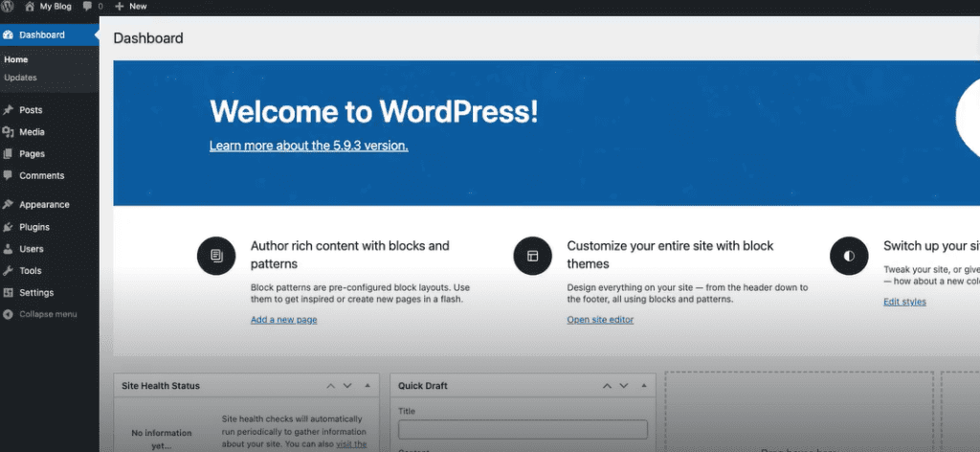Toggle Quick Draft panel collapse triangle
Image resolution: width=980 pixels, height=452 pixels.
coord(643,386)
